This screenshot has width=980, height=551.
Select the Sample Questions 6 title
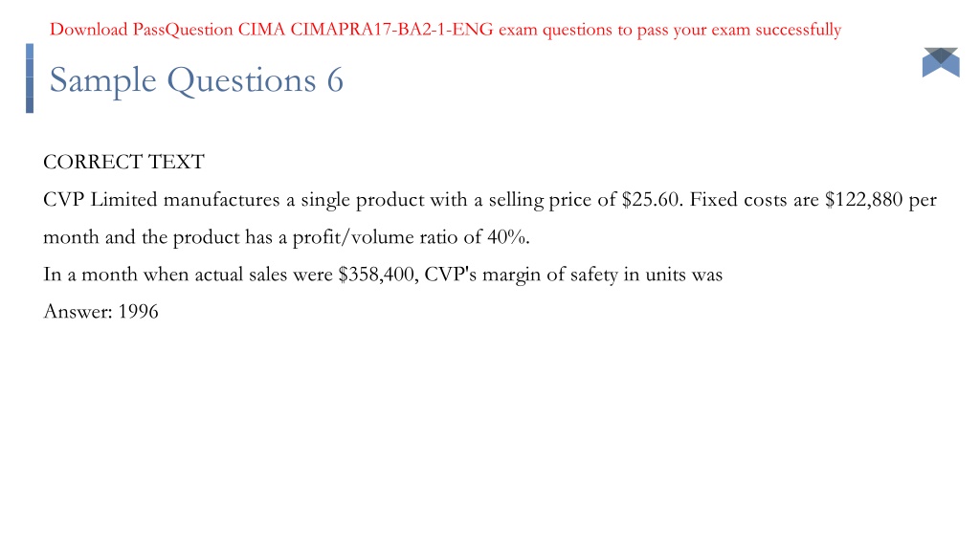coord(196,80)
